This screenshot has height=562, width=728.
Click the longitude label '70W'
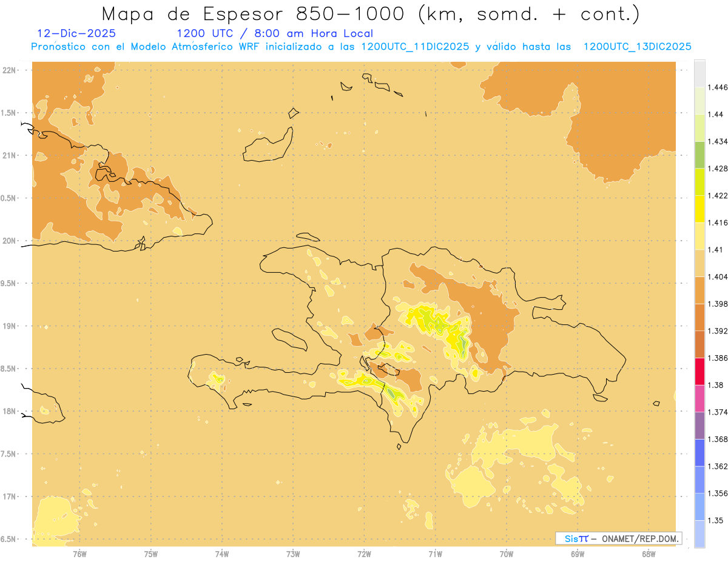click(x=507, y=555)
